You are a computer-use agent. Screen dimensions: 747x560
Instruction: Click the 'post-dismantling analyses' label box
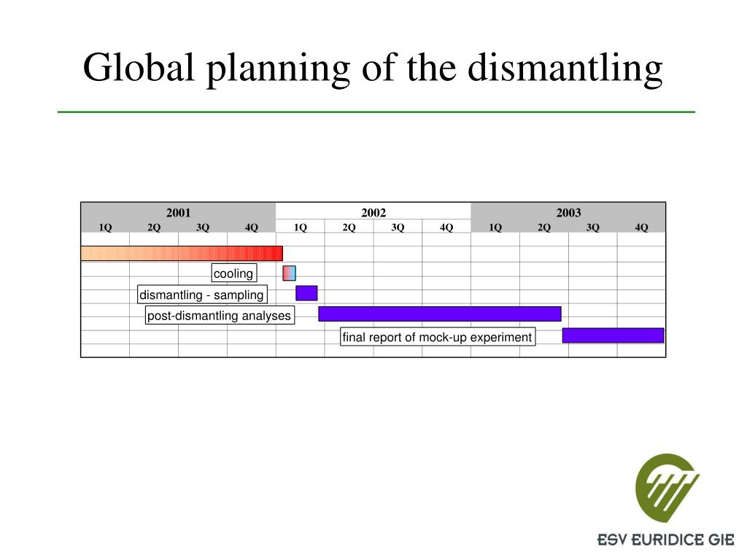point(220,315)
